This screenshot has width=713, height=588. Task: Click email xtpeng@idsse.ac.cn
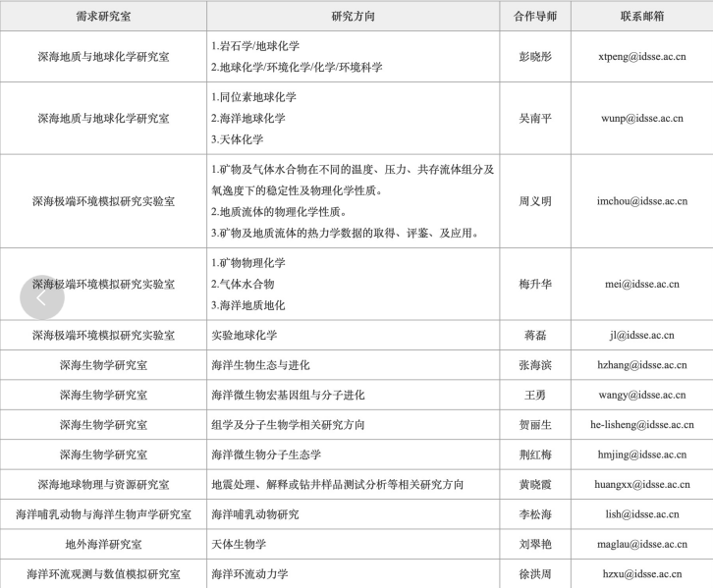pos(642,57)
